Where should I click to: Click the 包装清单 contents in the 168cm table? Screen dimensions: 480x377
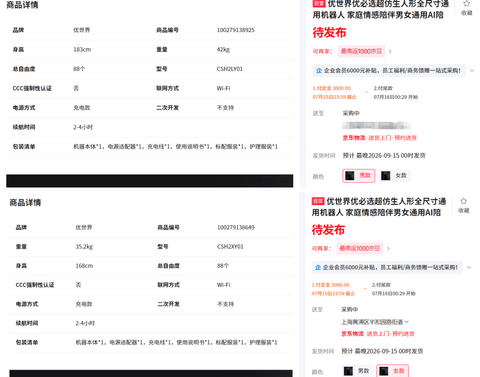(176, 342)
